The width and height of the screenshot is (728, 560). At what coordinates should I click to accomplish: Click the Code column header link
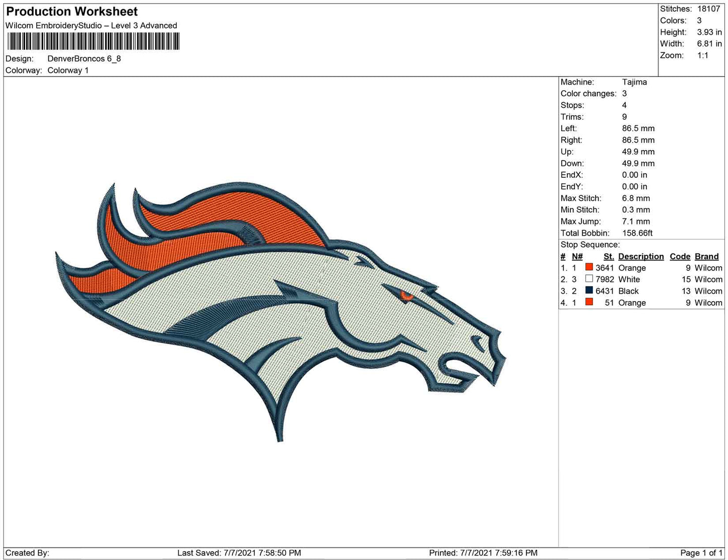coord(680,256)
